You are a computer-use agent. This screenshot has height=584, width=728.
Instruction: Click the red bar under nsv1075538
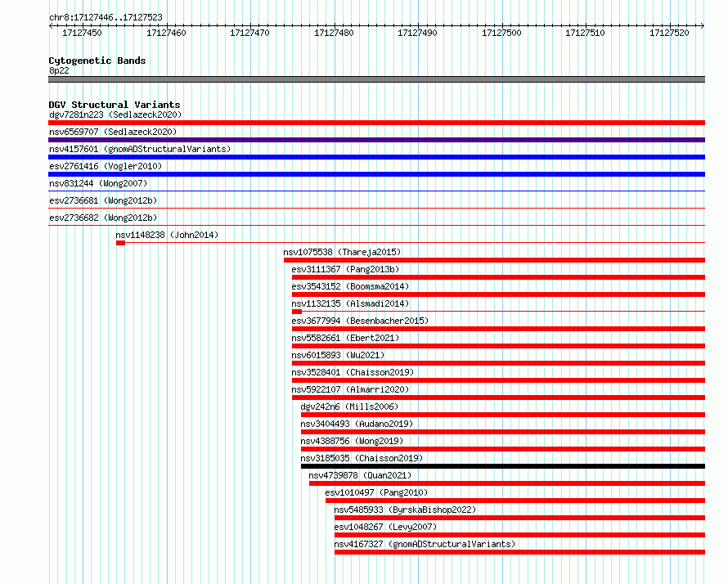(x=494, y=260)
